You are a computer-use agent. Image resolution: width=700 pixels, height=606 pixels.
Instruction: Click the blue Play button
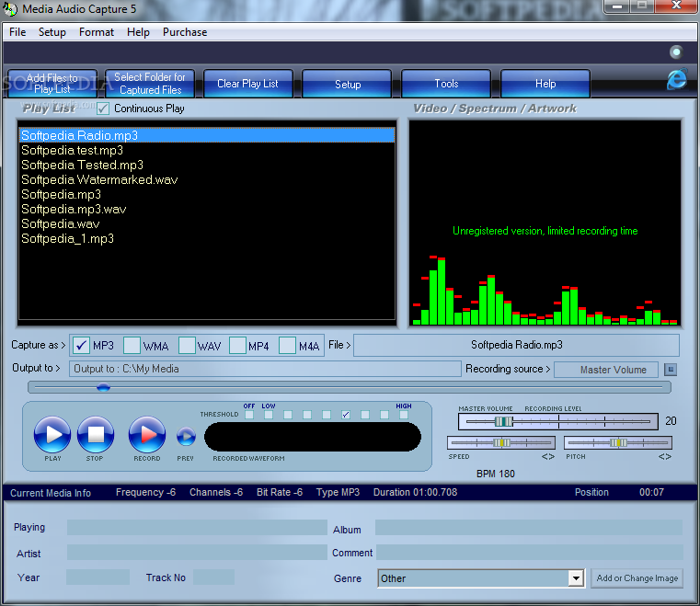click(52, 434)
